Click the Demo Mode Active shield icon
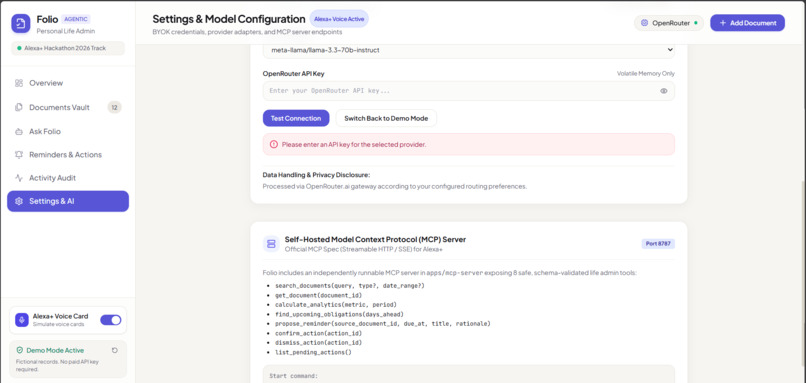This screenshot has width=806, height=383. point(20,350)
